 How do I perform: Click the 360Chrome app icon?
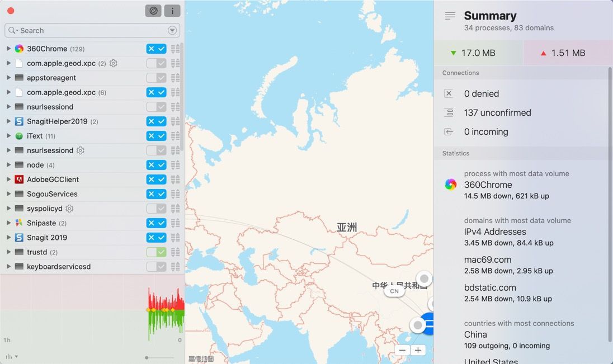19,49
